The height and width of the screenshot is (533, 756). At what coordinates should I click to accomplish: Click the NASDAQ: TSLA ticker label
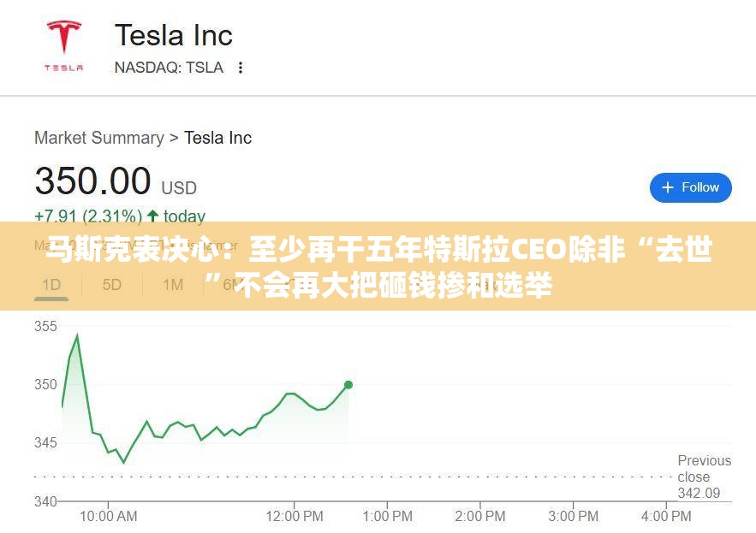169,68
